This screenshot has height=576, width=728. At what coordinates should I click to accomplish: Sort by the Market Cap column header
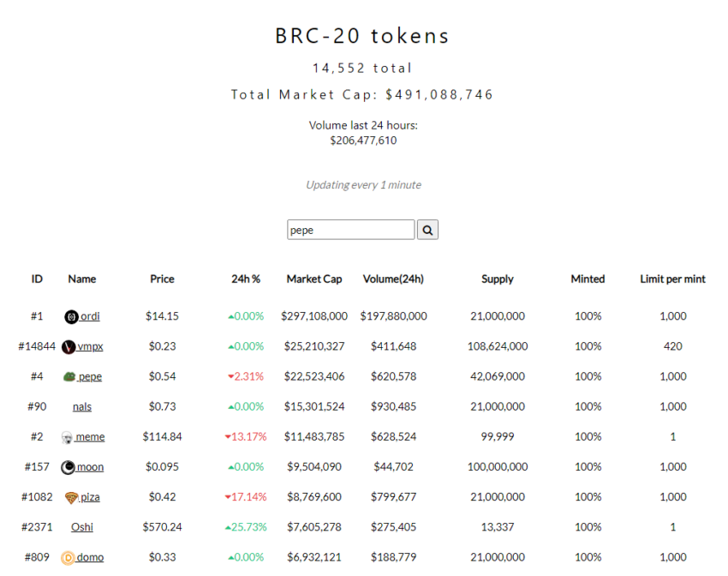[314, 279]
